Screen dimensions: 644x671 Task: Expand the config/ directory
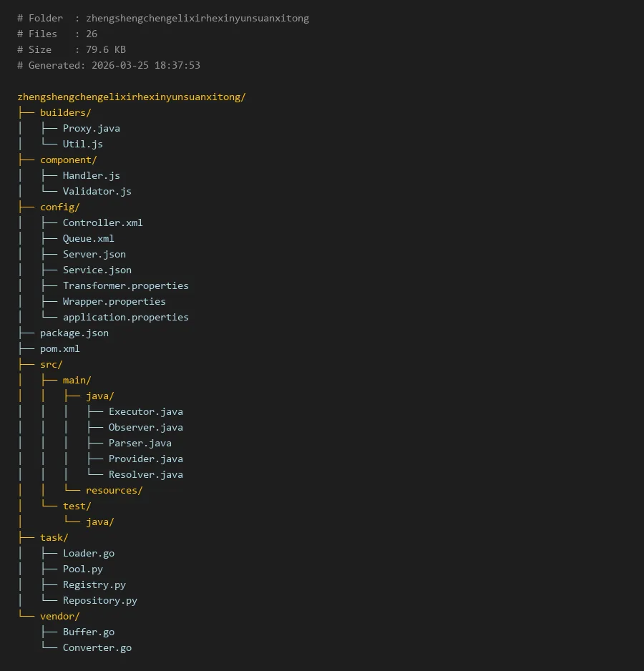pyautogui.click(x=59, y=207)
